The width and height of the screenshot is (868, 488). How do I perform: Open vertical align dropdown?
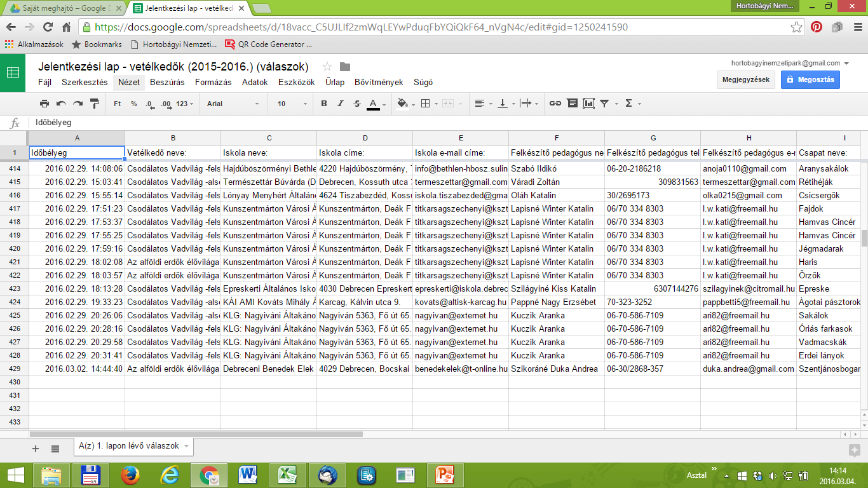[505, 104]
